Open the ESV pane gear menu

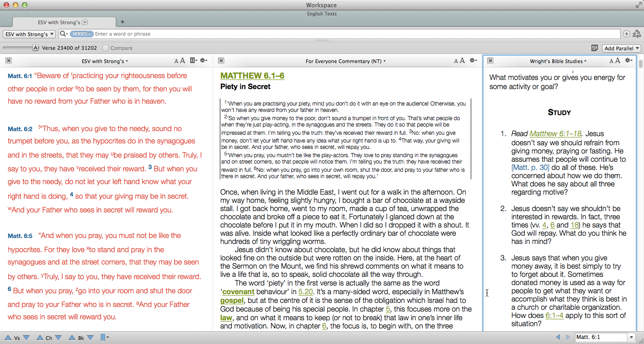pos(204,61)
